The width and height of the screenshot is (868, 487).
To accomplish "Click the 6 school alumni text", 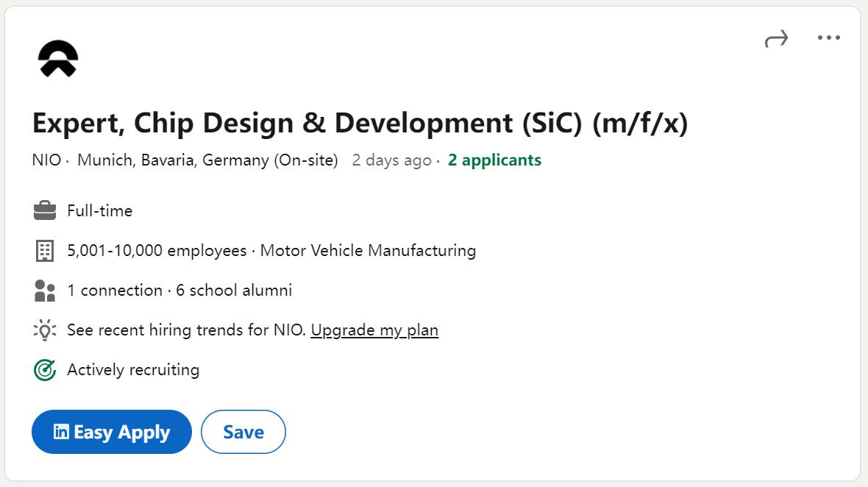I will click(x=235, y=290).
